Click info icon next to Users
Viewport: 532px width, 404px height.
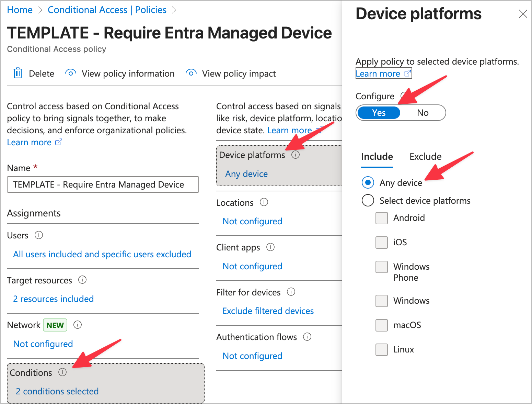tap(39, 235)
